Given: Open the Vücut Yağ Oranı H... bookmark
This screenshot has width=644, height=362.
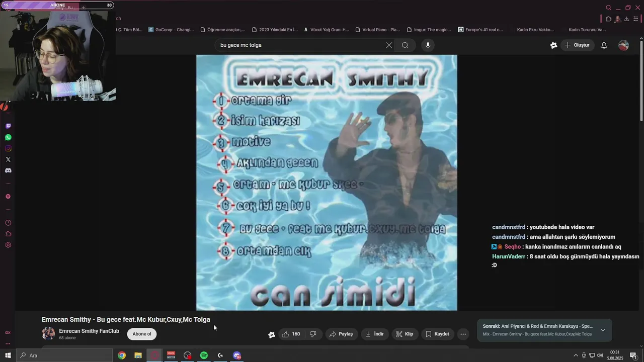Looking at the screenshot, I should (x=326, y=30).
